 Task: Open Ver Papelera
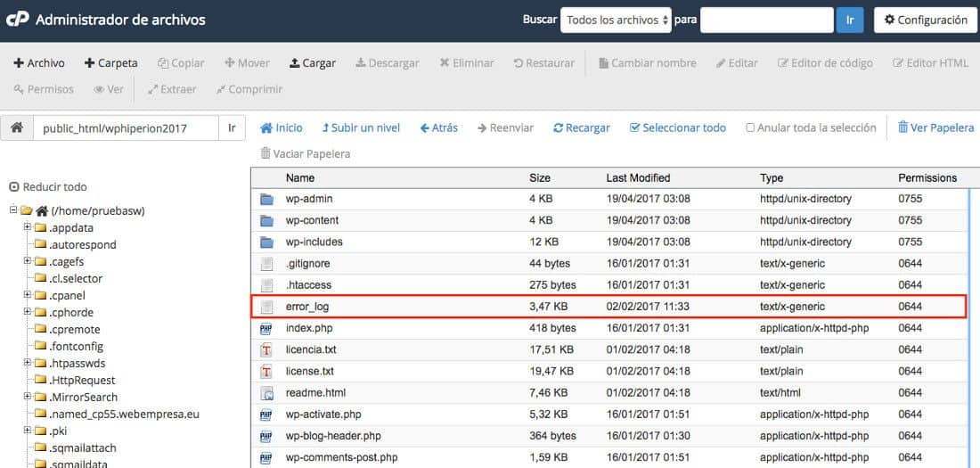936,127
